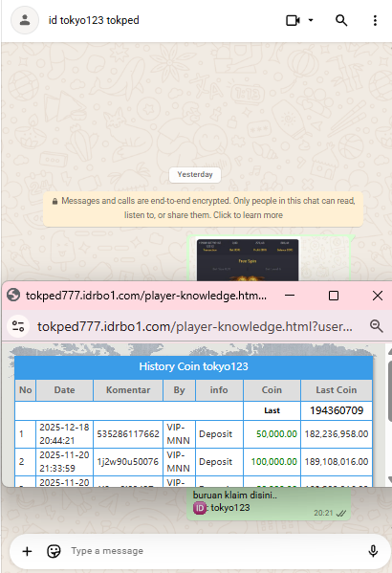Click the 'Komentar' column header

[x=128, y=390]
